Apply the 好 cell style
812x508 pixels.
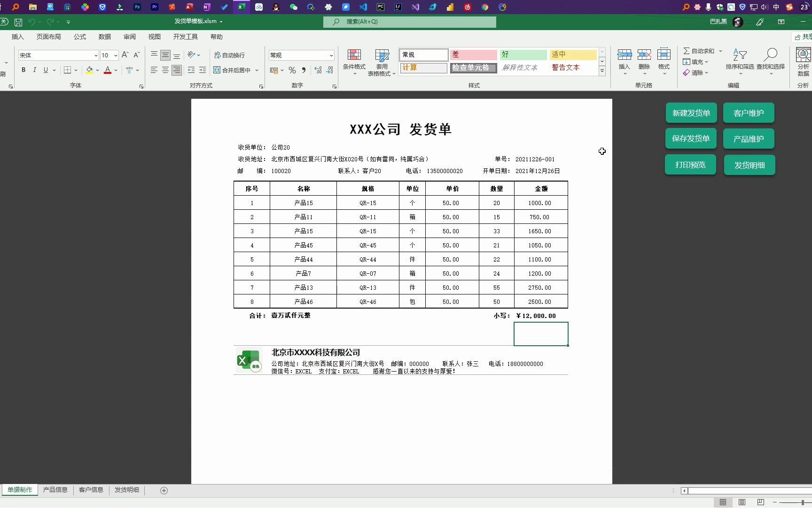click(523, 55)
